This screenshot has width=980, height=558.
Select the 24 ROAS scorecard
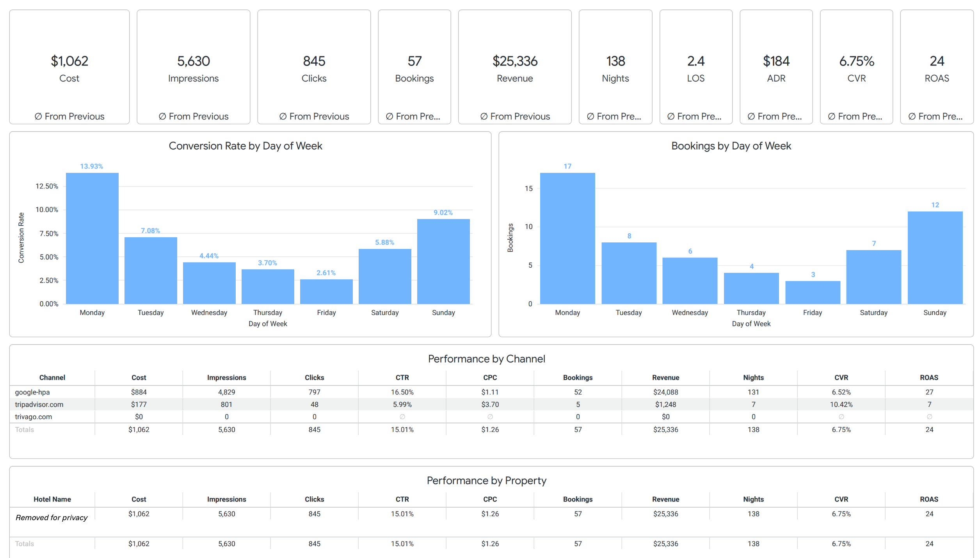(937, 67)
